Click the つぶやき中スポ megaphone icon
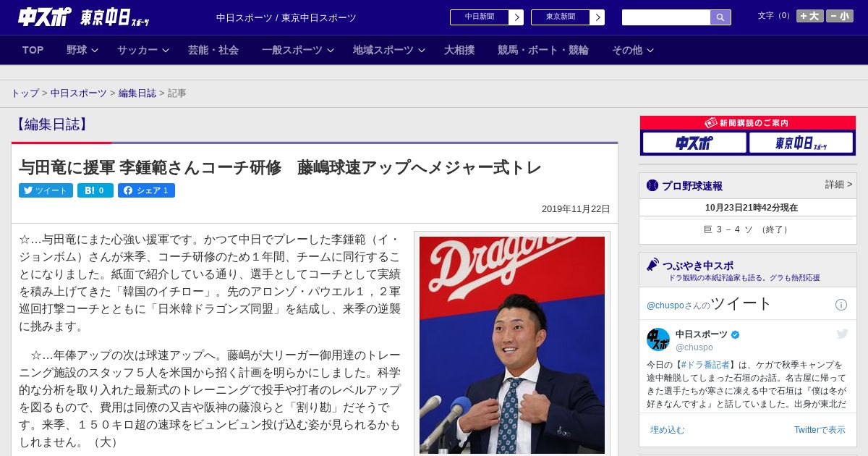868x456 pixels. tap(652, 265)
